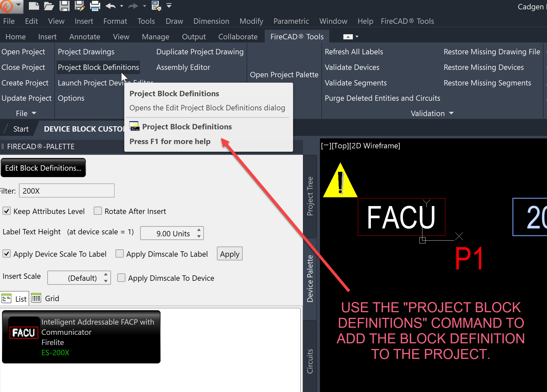547x392 pixels.
Task: Open the redo history dropdown arrow
Action: click(x=144, y=6)
